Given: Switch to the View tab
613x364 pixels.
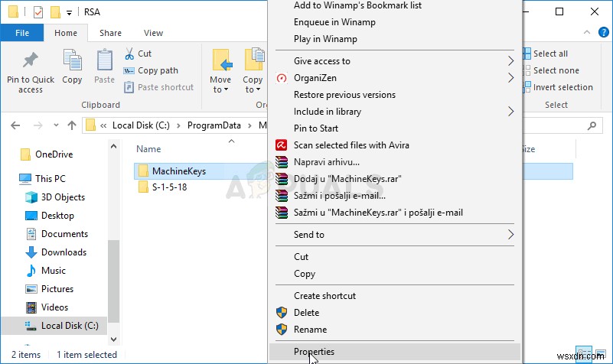Looking at the screenshot, I should (x=153, y=33).
